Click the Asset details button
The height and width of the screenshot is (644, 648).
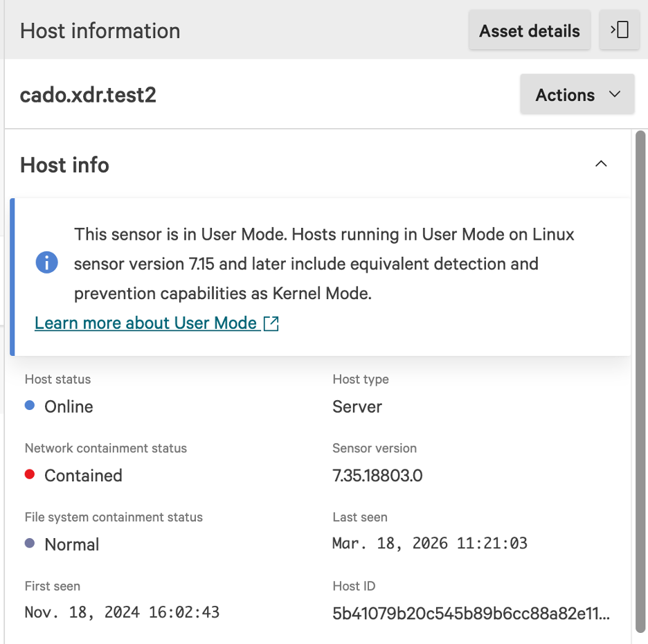click(x=529, y=31)
